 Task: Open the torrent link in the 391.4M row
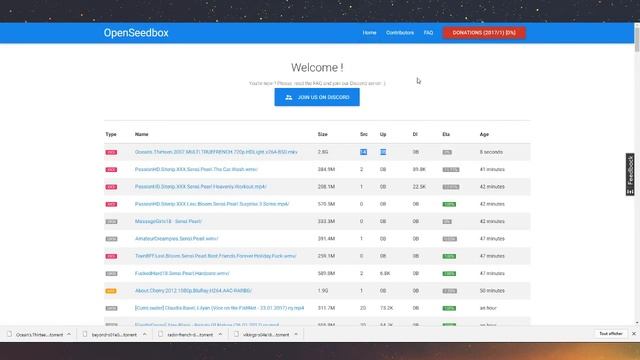pyautogui.click(x=176, y=239)
